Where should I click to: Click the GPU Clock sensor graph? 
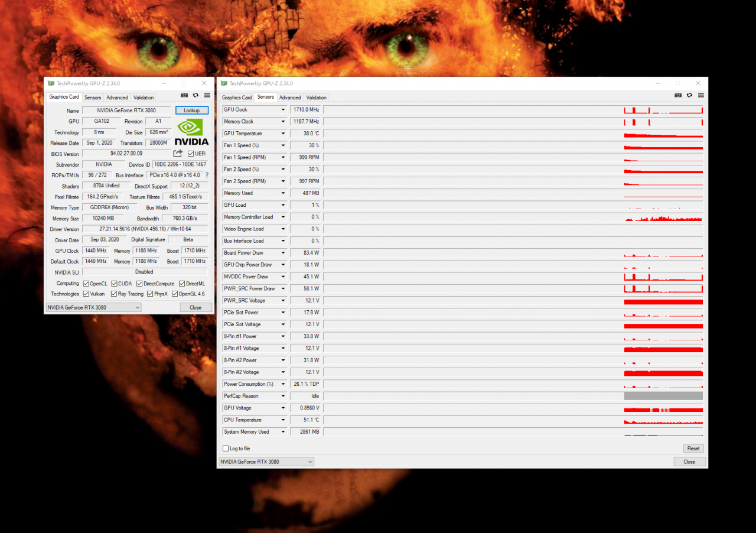click(513, 110)
